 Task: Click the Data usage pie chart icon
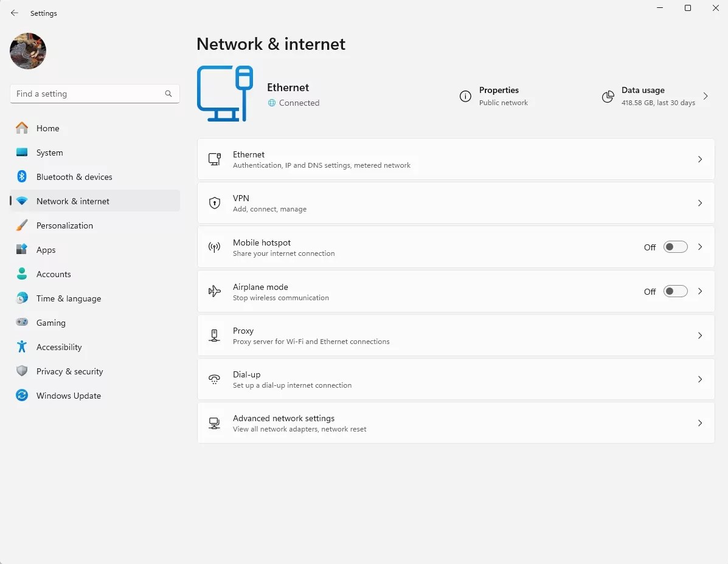pos(608,97)
